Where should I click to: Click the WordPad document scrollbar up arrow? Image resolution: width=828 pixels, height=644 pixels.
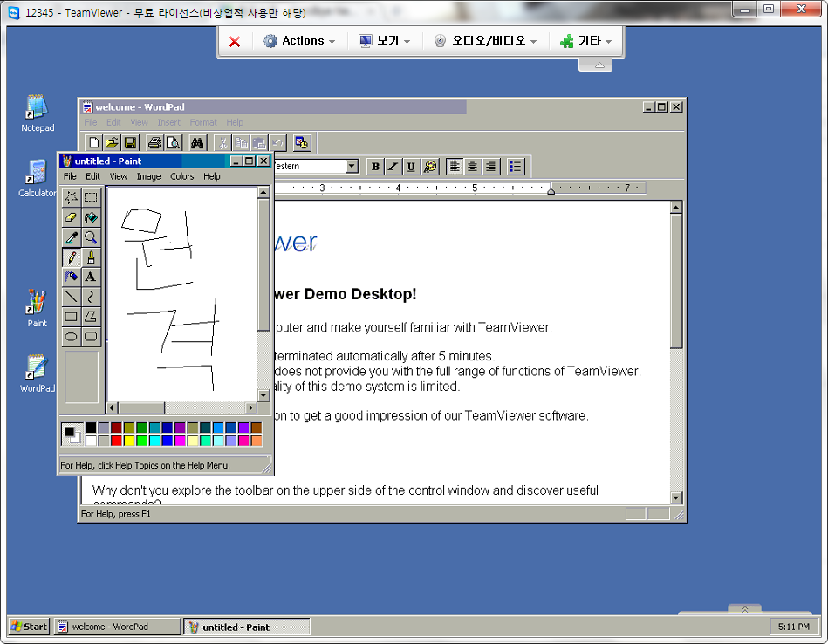pyautogui.click(x=676, y=207)
